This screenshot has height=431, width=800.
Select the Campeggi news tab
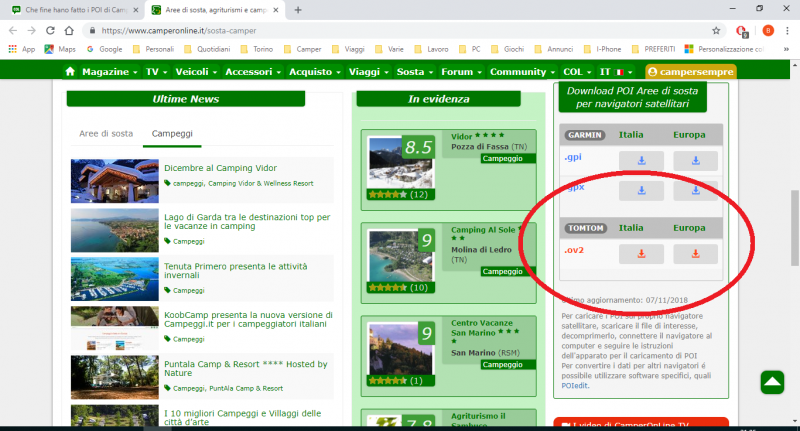click(x=172, y=133)
